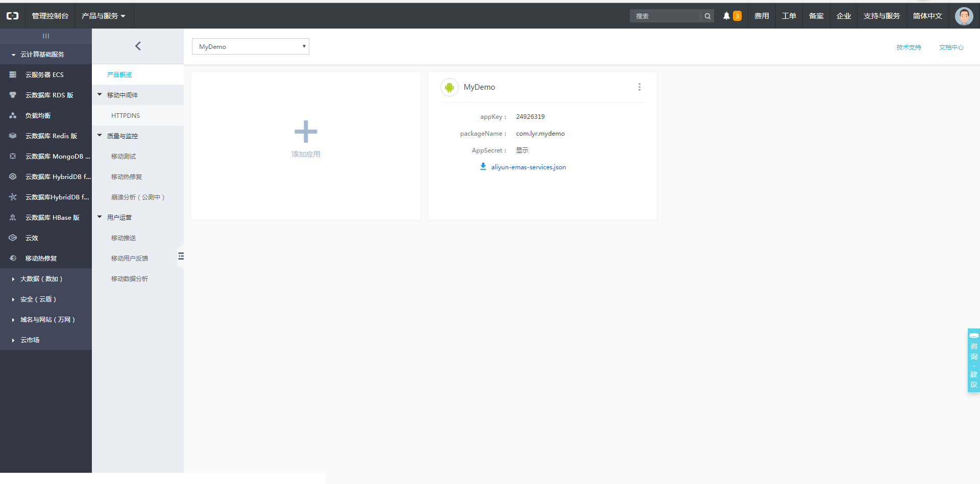Image resolution: width=980 pixels, height=484 pixels.
Task: Click appKey value 24926319
Action: click(530, 117)
